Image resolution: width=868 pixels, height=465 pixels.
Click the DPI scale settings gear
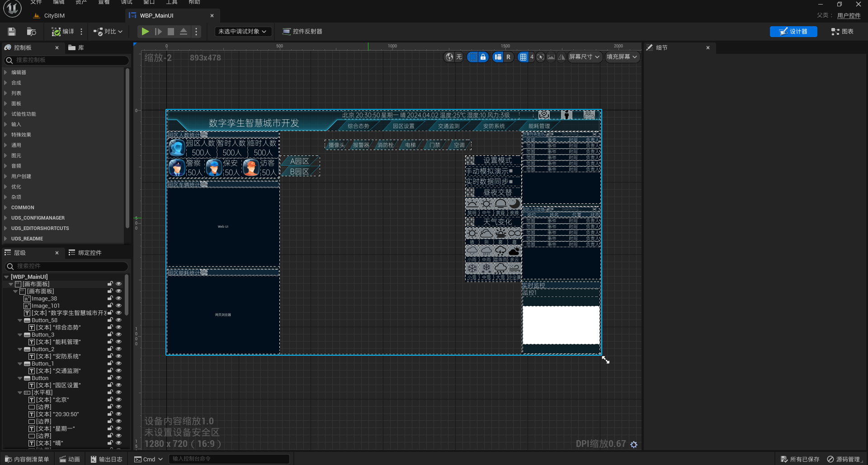634,445
